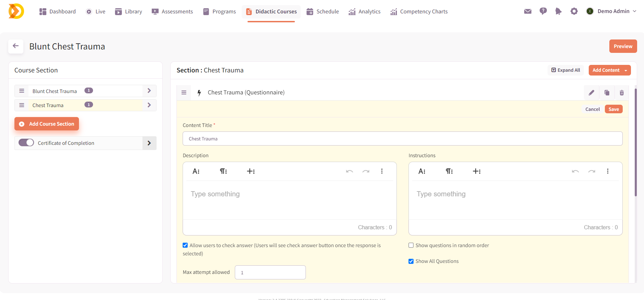Uncheck Allow users to check answer
This screenshot has height=300, width=644.
pyautogui.click(x=185, y=245)
